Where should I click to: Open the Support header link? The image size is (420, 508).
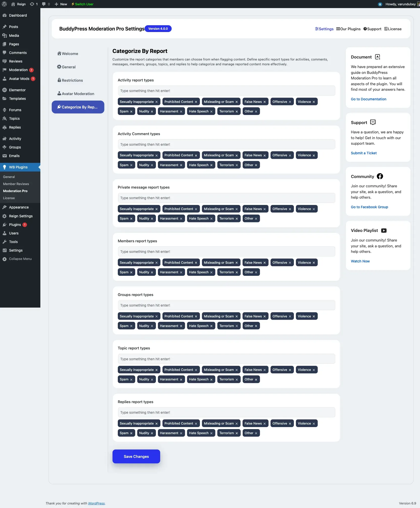(x=372, y=29)
